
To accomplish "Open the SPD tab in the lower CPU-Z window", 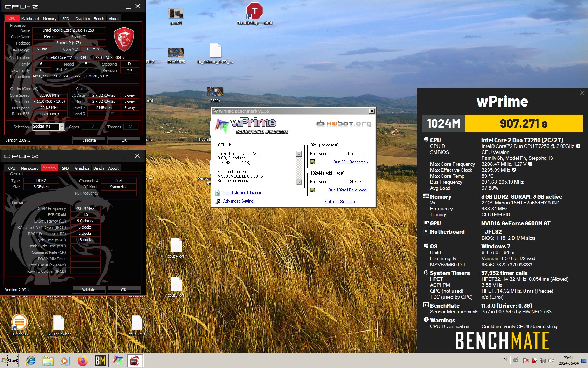I will click(65, 168).
